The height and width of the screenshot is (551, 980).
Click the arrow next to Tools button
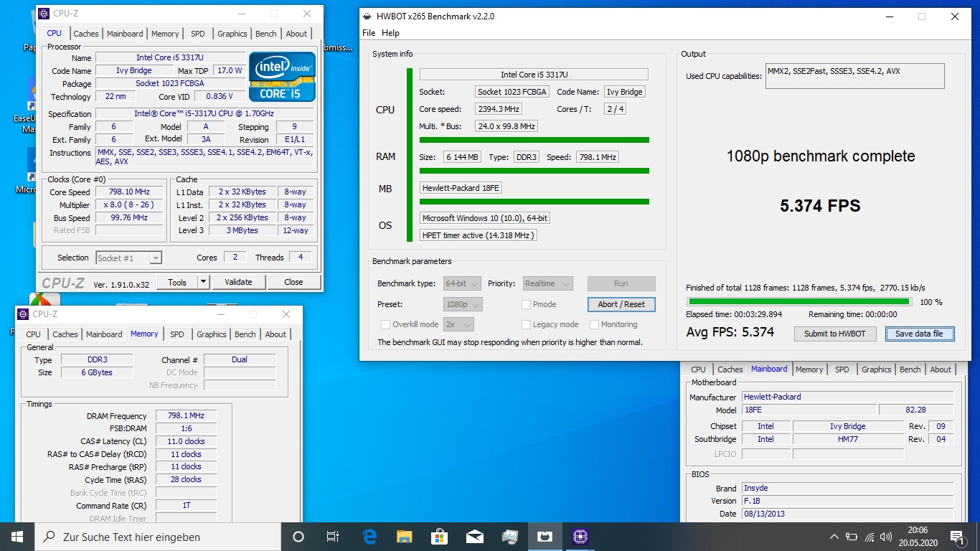coord(203,282)
